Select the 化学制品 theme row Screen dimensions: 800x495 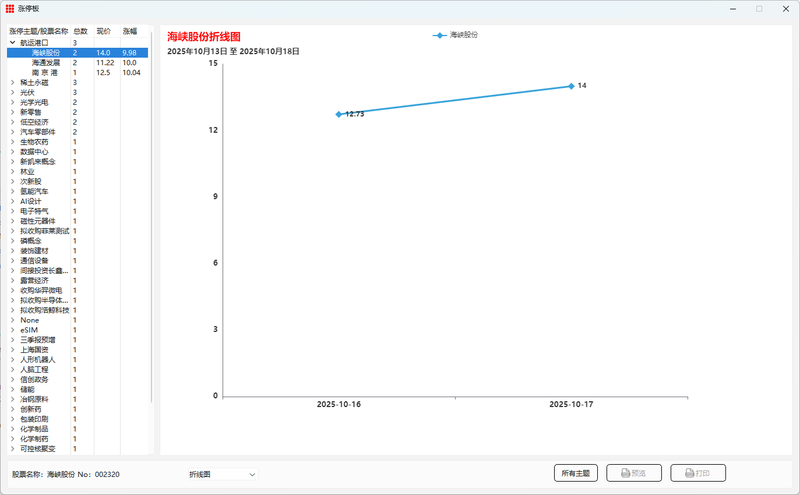78,429
